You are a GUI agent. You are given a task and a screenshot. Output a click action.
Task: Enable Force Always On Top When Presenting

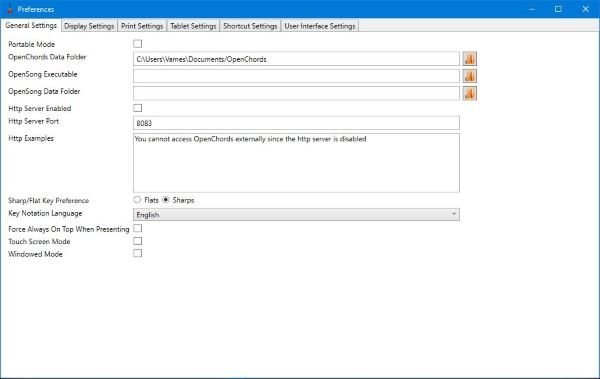coord(138,228)
